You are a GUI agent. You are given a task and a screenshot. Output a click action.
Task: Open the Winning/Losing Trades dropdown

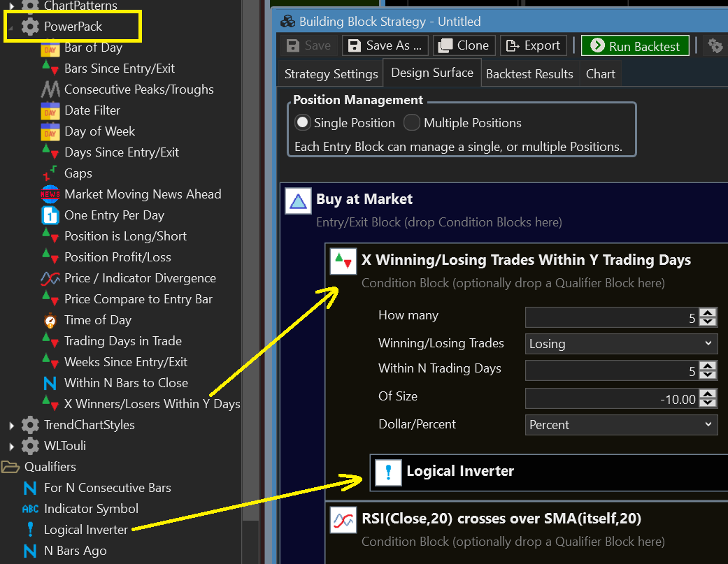click(x=621, y=344)
